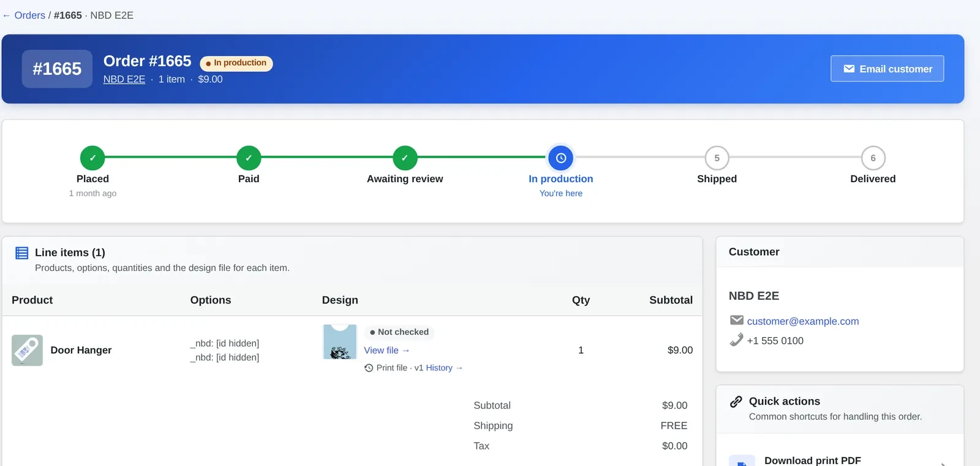Click the Download print PDF file icon

742,461
